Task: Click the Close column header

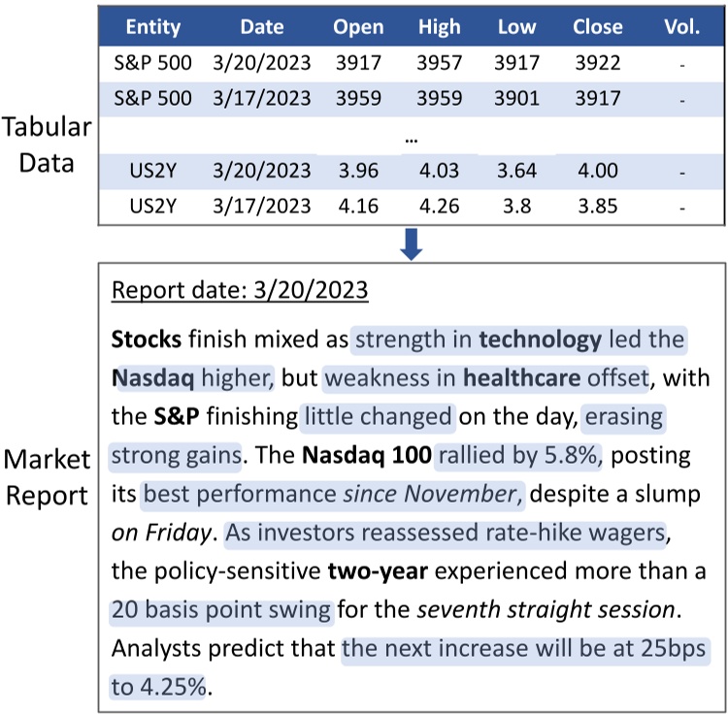Action: (x=597, y=26)
